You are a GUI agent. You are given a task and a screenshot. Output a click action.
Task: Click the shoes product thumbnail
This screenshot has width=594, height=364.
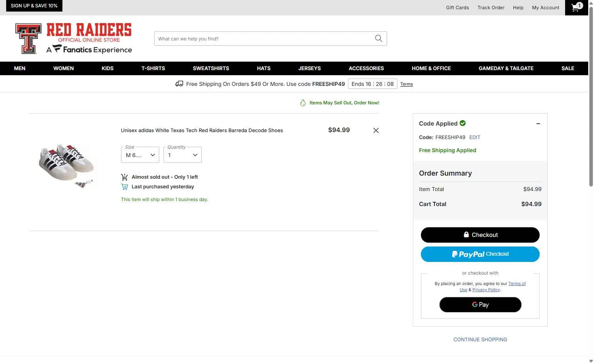pyautogui.click(x=66, y=166)
